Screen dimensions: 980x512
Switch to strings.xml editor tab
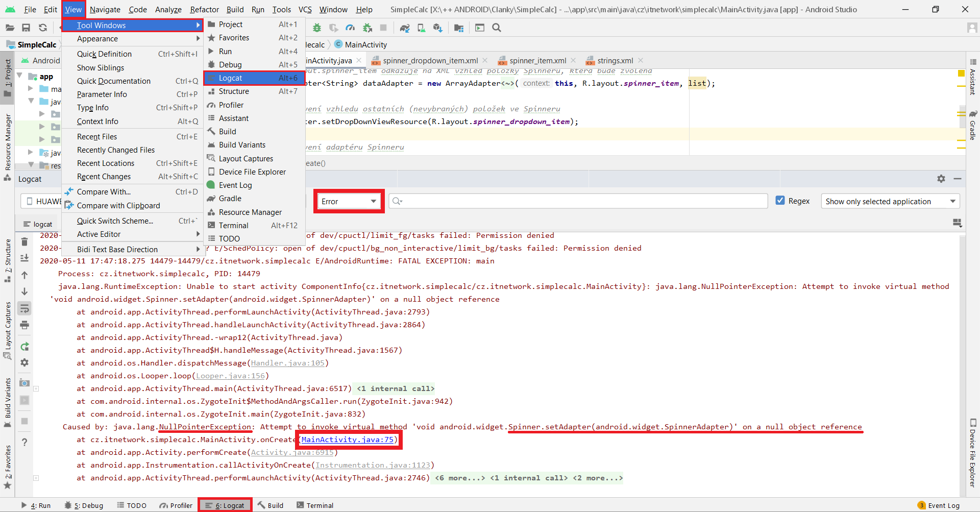615,60
